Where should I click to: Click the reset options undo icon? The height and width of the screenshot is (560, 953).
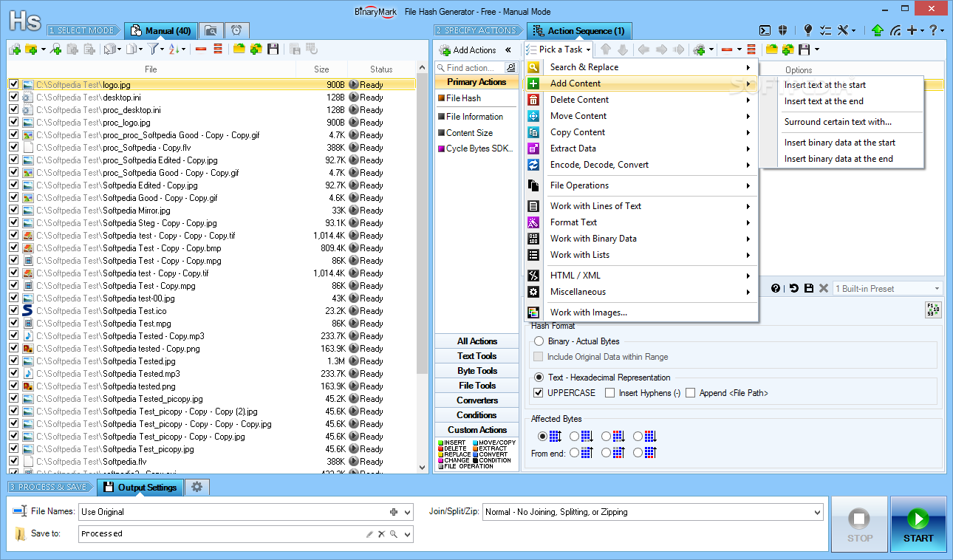tap(793, 288)
